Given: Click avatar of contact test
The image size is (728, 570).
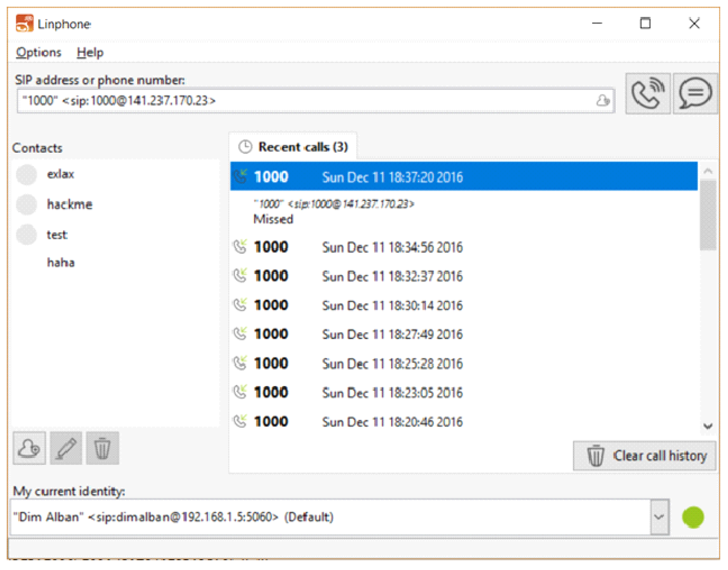Looking at the screenshot, I should (26, 235).
